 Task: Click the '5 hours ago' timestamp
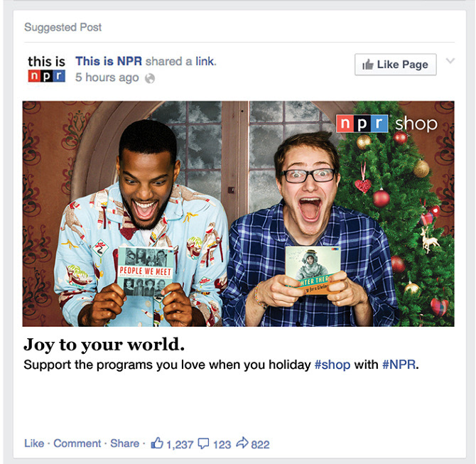pyautogui.click(x=107, y=77)
